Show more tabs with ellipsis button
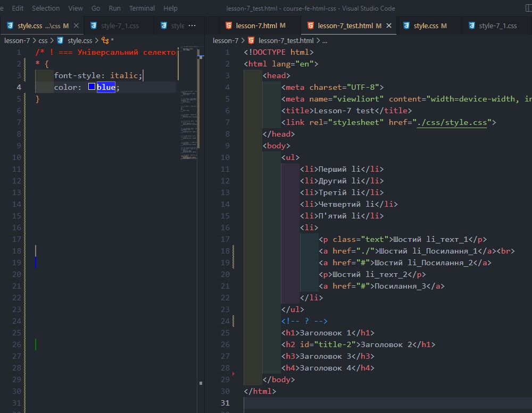Screen dimensions: 532x413 (192, 26)
